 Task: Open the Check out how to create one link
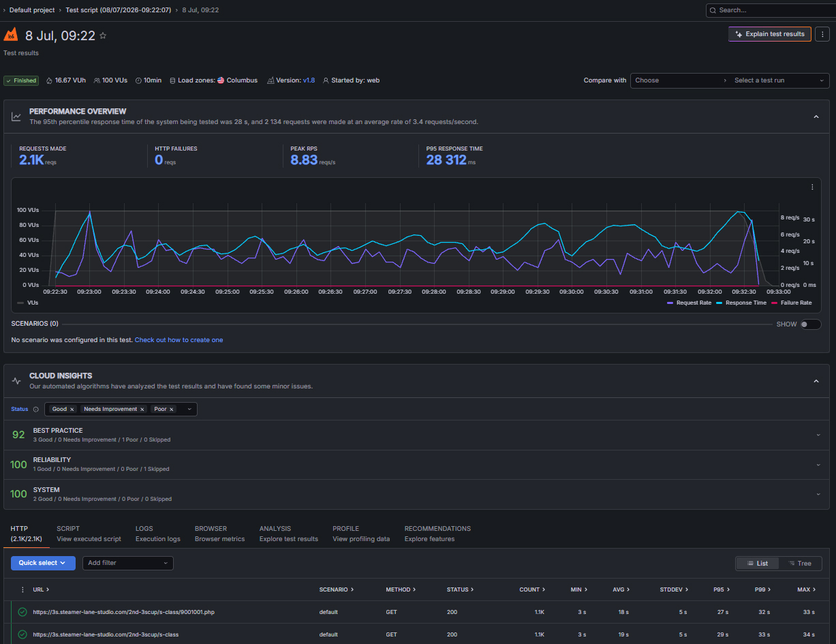[179, 340]
